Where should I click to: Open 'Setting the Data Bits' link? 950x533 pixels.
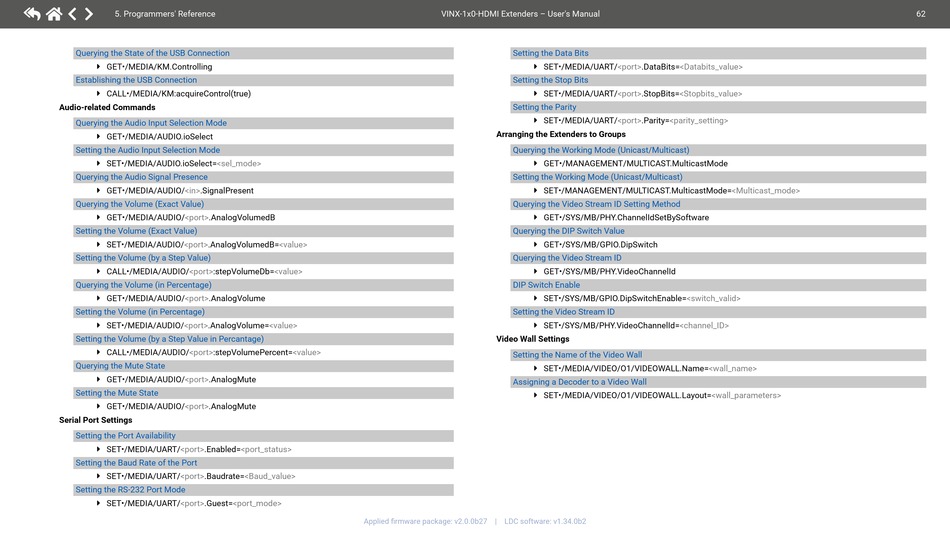pos(550,54)
